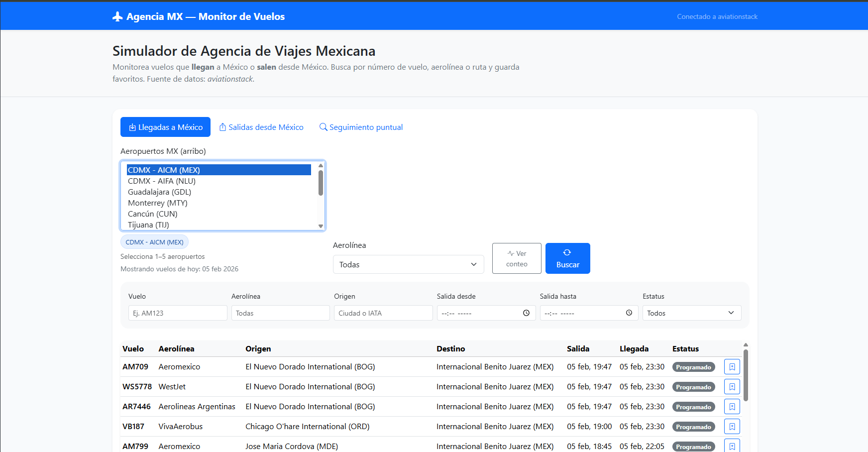The image size is (868, 452).
Task: Click the airplane logo in header
Action: coord(117,17)
